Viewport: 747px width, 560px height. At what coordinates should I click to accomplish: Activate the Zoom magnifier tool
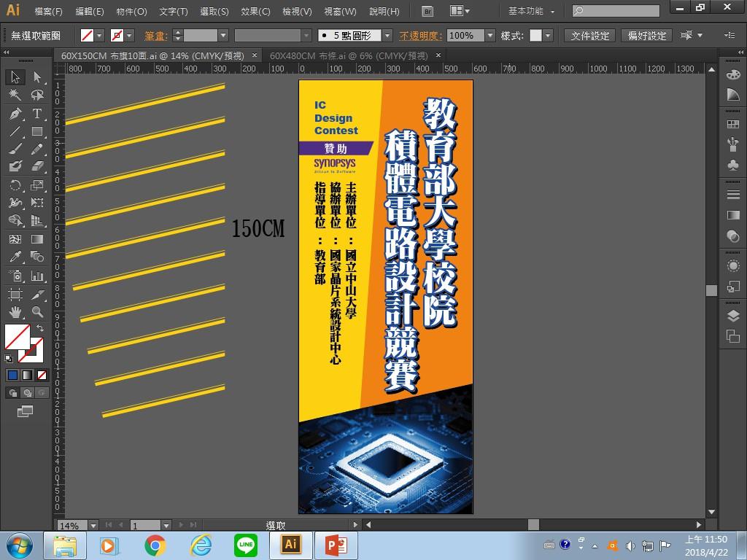[x=37, y=312]
